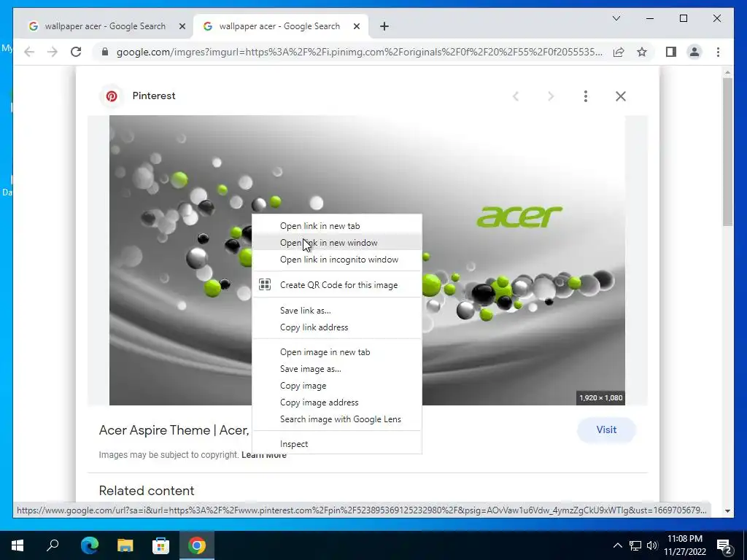The height and width of the screenshot is (560, 747).
Task: Click the page vertical scrollbar thumb
Action: coord(727,152)
